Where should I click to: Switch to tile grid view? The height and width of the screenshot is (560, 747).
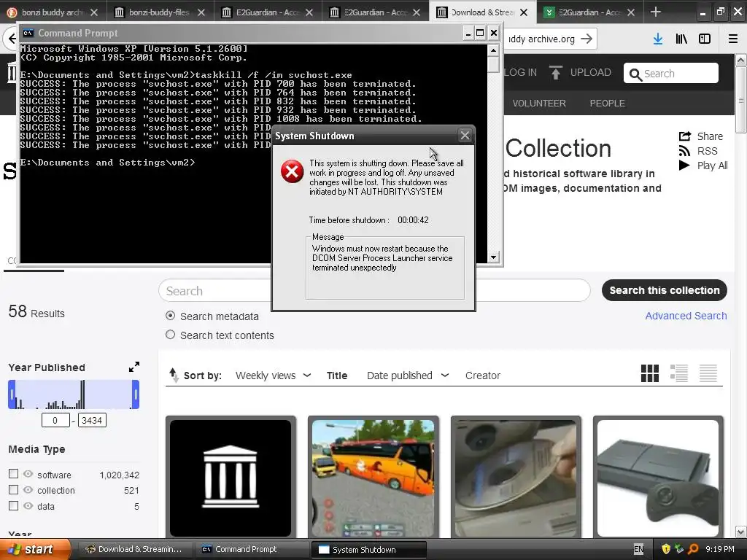pos(650,373)
